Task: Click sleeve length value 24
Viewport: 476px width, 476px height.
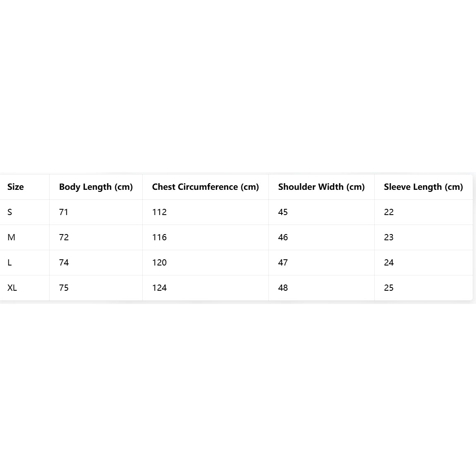Action: [x=389, y=263]
